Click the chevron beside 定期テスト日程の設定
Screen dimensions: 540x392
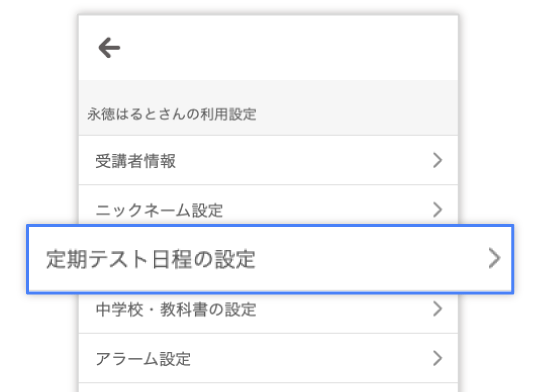point(494,258)
